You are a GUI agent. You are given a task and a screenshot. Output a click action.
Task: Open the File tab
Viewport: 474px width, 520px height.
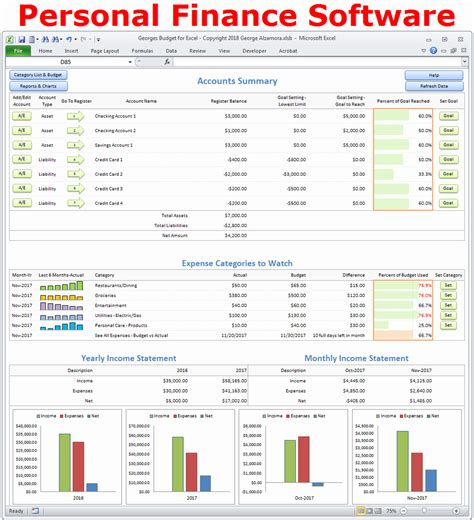point(18,51)
